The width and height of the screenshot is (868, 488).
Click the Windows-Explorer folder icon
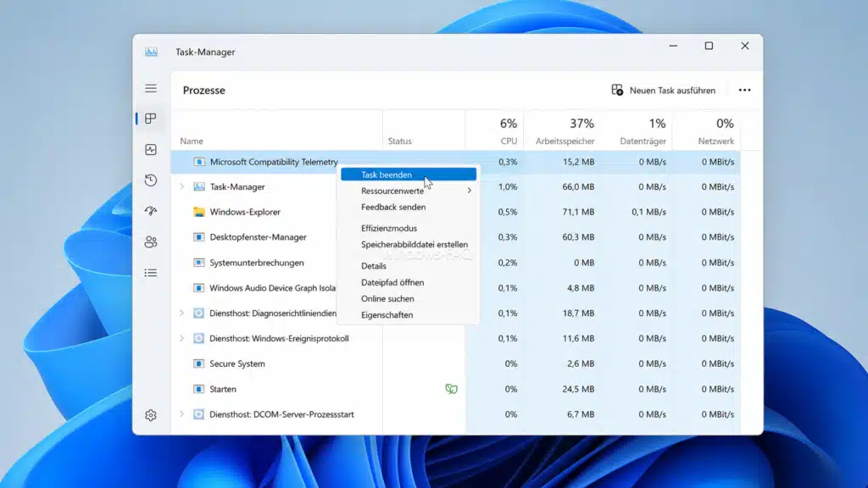pyautogui.click(x=199, y=212)
